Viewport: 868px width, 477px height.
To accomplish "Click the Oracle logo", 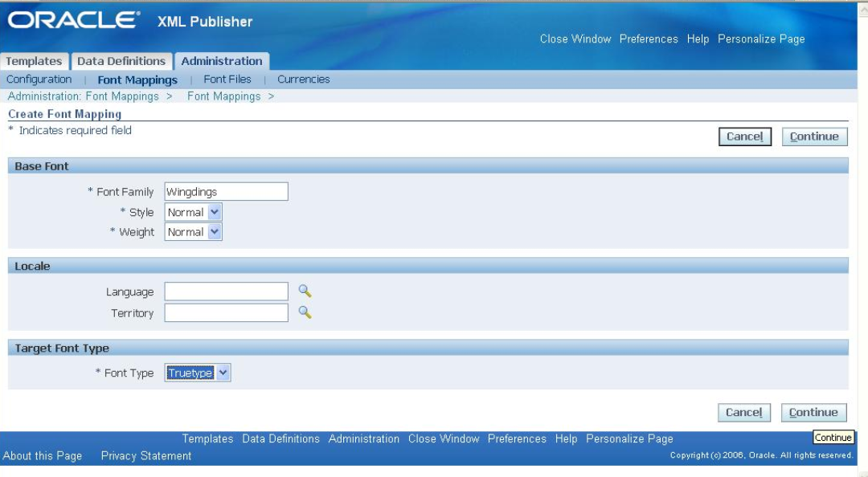I will click(73, 20).
